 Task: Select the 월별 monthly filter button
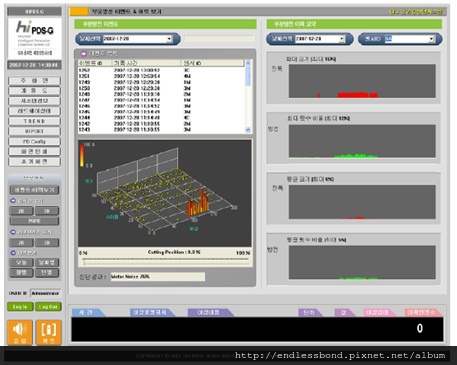[21, 273]
